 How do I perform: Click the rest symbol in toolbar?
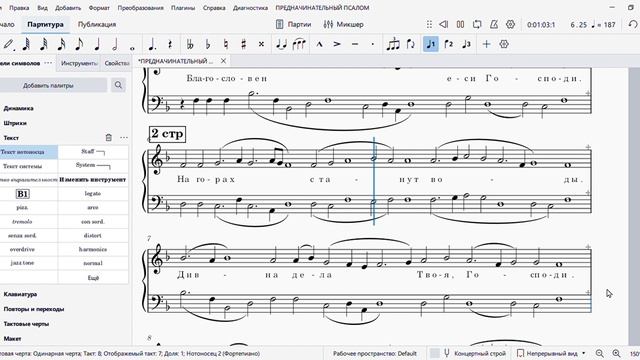click(170, 44)
